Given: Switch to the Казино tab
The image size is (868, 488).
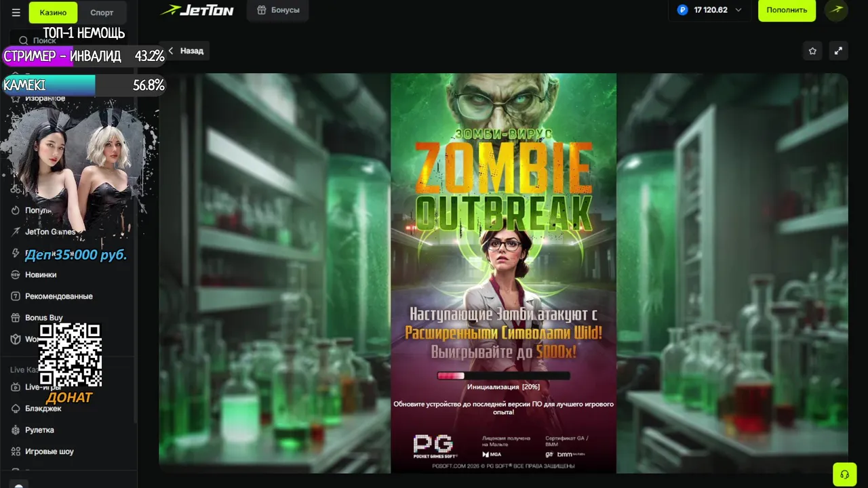Looking at the screenshot, I should coord(53,12).
